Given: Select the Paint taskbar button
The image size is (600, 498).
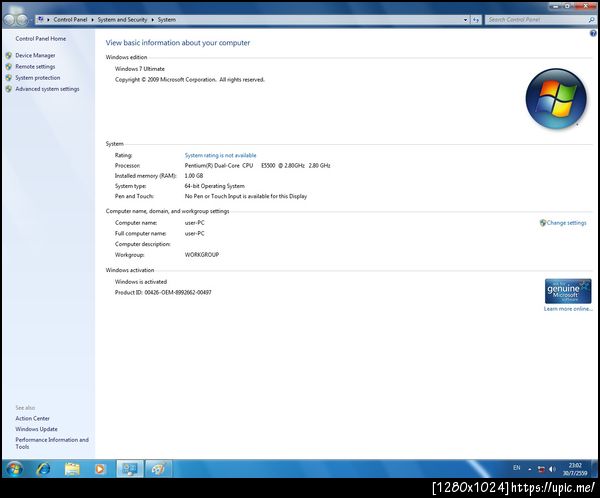Looking at the screenshot, I should click(x=159, y=469).
